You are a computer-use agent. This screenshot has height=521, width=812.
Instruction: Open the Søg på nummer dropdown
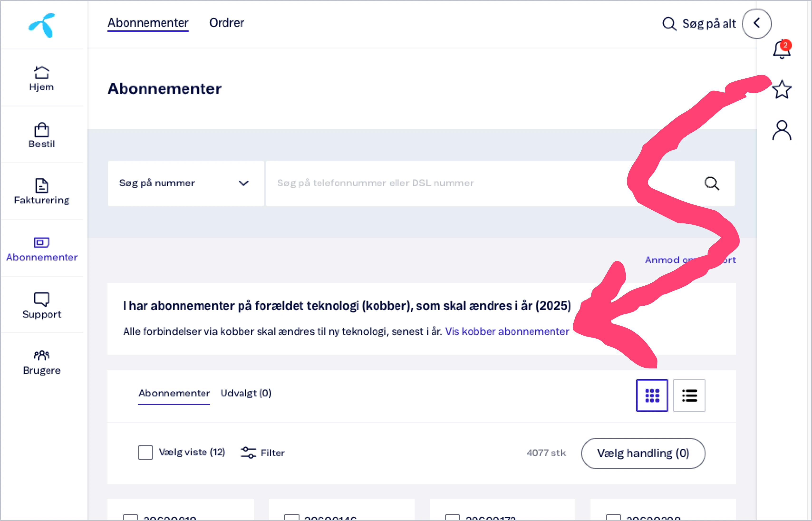pos(186,183)
